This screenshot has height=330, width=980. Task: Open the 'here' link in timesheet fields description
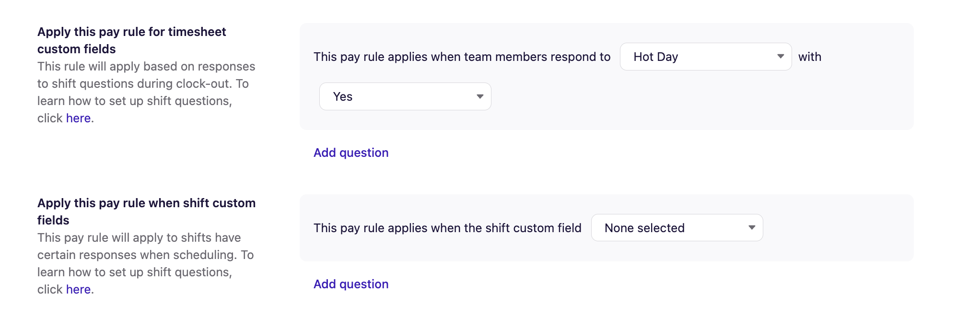(x=78, y=118)
